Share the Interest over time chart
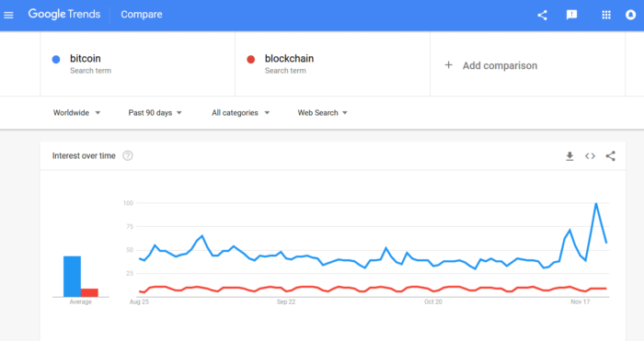Image resolution: width=644 pixels, height=341 pixels. pos(610,156)
